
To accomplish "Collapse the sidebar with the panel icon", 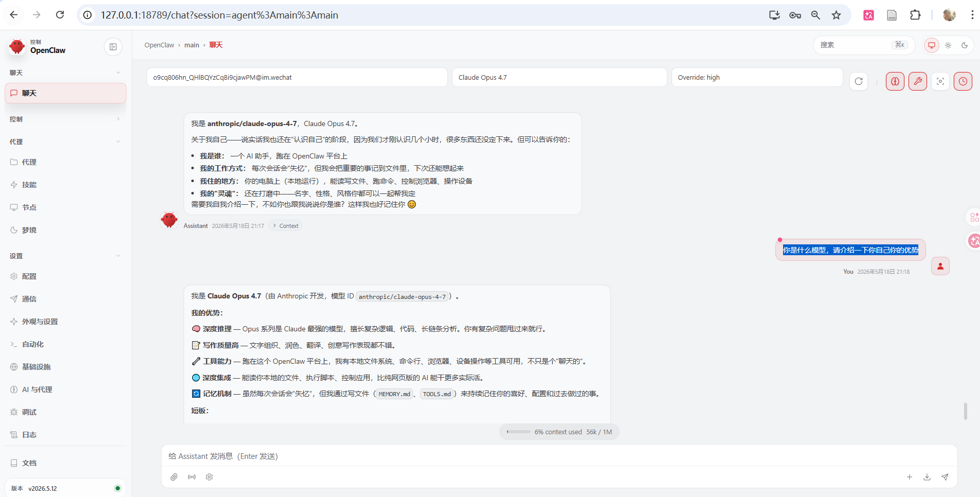I will pos(113,47).
